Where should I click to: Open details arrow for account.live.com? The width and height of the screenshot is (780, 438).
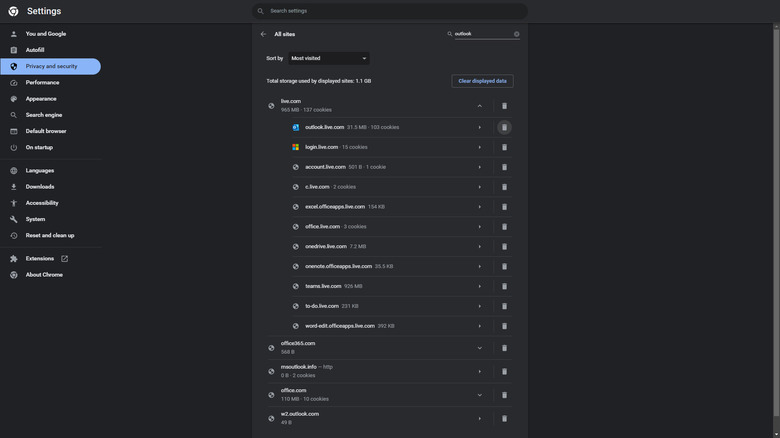479,167
